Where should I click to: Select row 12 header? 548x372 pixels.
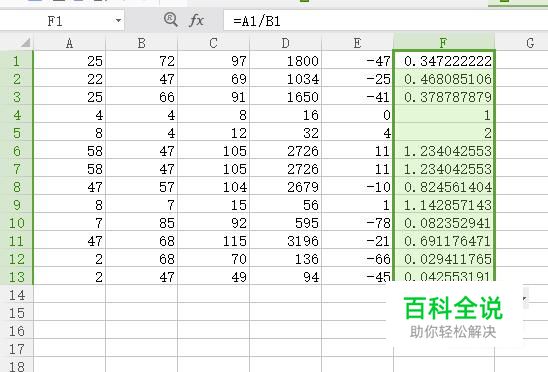[x=16, y=259]
